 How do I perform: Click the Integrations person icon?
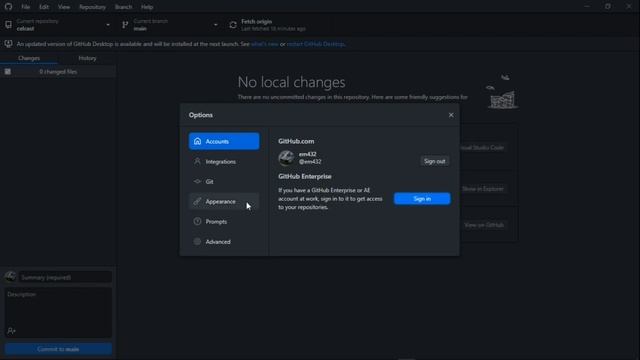point(198,161)
